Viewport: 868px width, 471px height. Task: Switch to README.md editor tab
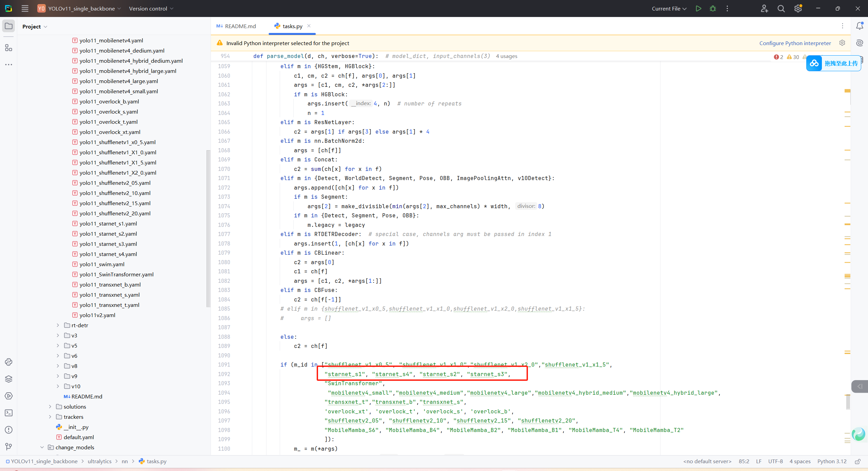(236, 26)
